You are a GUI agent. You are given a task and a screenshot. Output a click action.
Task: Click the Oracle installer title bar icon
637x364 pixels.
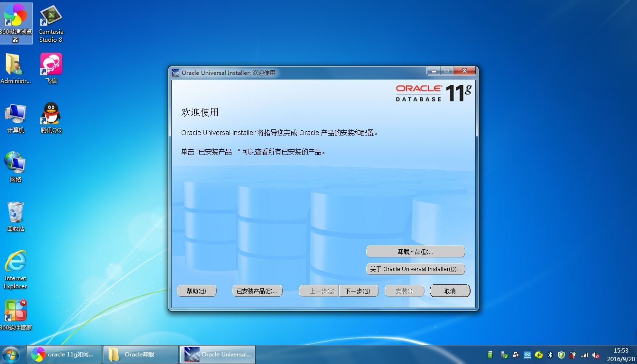click(175, 73)
